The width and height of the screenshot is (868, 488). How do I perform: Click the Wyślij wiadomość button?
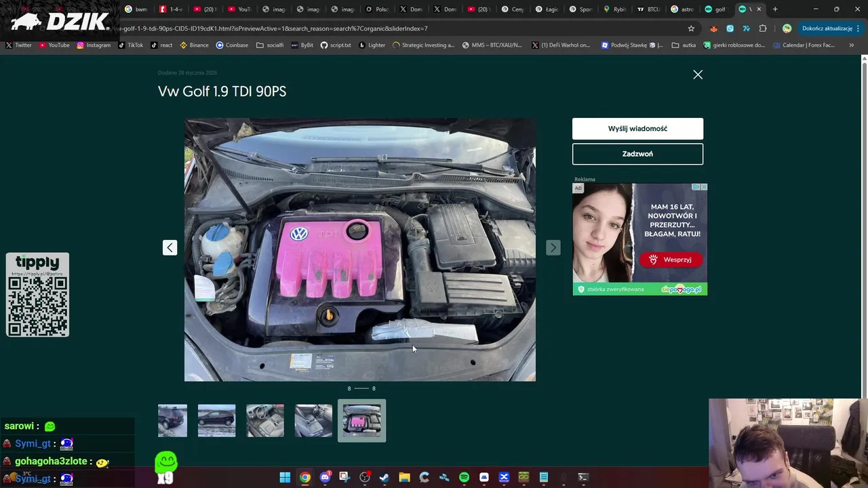coord(637,129)
